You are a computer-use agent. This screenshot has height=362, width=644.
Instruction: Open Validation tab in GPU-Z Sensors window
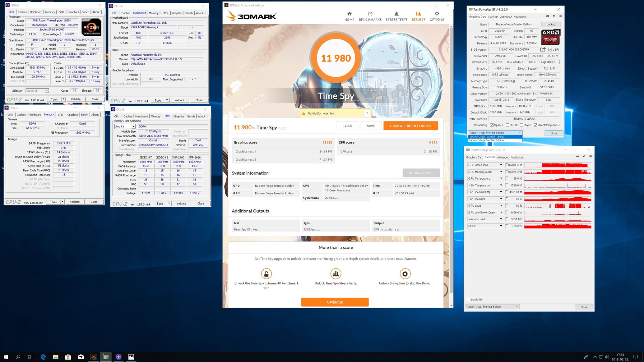coord(517,157)
